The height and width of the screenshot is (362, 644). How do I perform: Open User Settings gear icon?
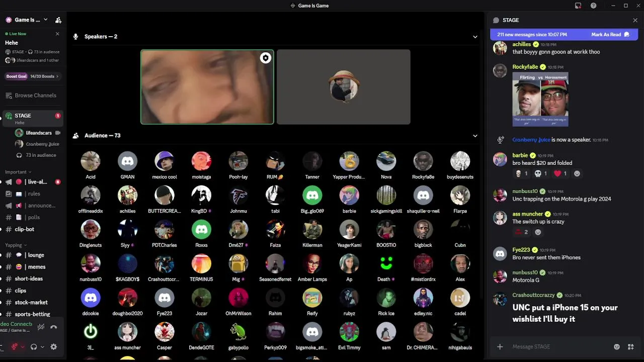pos(54,347)
